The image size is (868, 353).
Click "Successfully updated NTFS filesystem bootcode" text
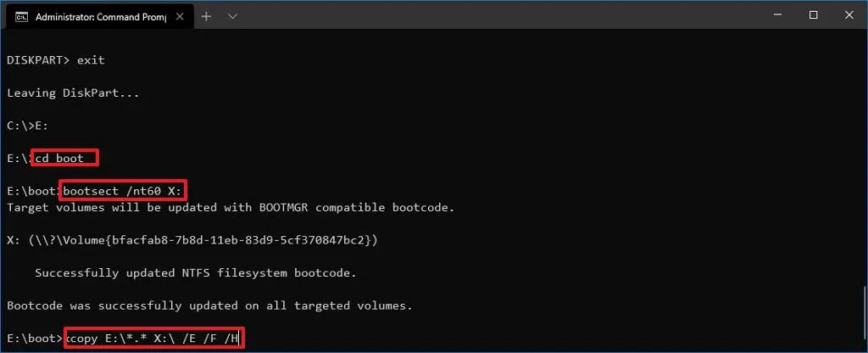tap(195, 273)
